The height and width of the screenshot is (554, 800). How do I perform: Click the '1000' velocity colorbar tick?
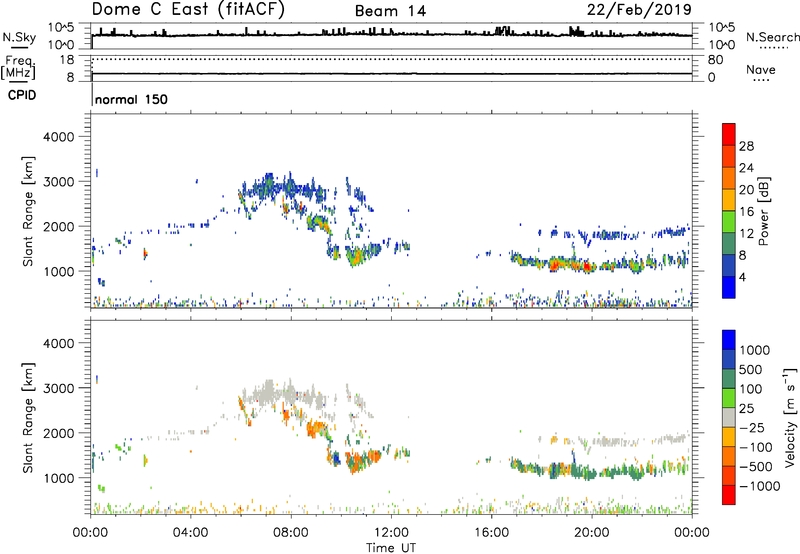(x=754, y=350)
